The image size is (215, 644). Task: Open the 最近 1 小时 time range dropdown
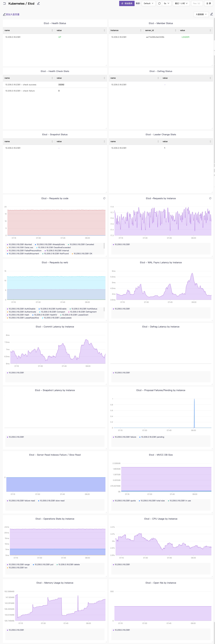[x=181, y=4]
